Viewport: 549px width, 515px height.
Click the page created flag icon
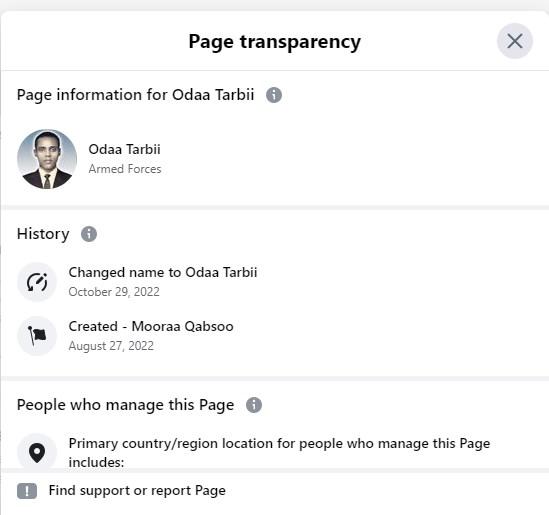pos(37,336)
